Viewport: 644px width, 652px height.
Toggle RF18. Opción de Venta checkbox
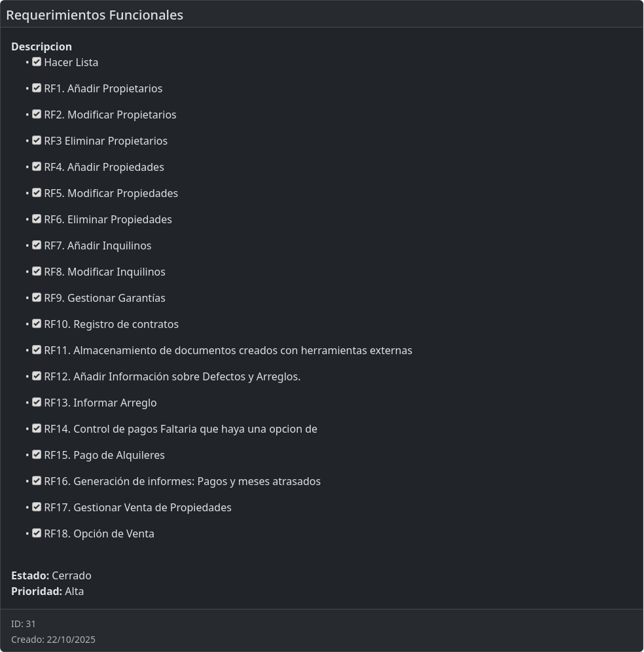37,534
